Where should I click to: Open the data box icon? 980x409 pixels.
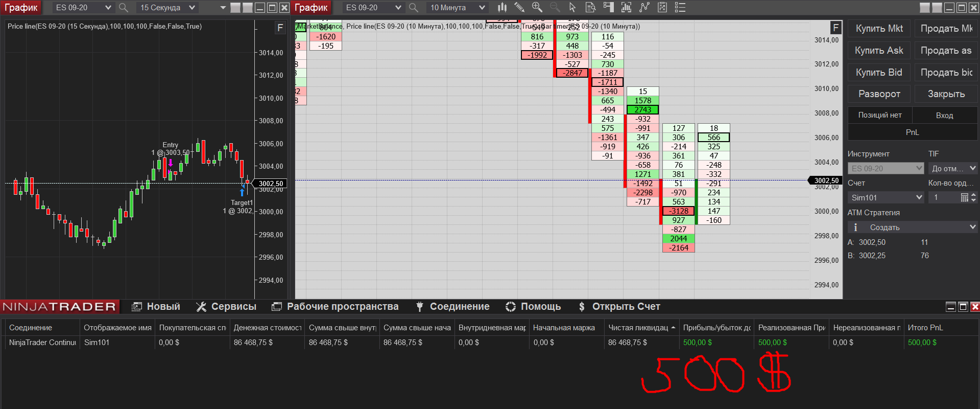[590, 7]
